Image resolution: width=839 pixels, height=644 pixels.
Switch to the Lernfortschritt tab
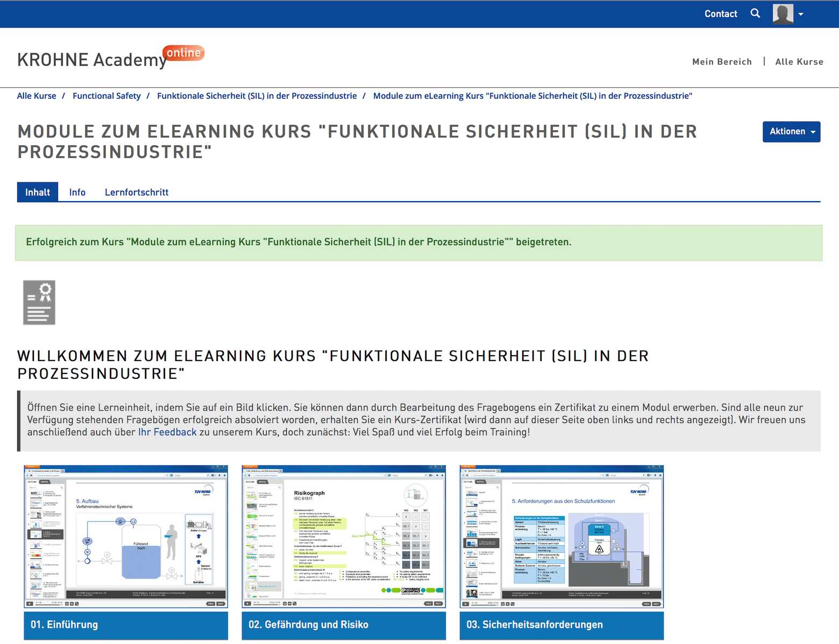tap(137, 192)
